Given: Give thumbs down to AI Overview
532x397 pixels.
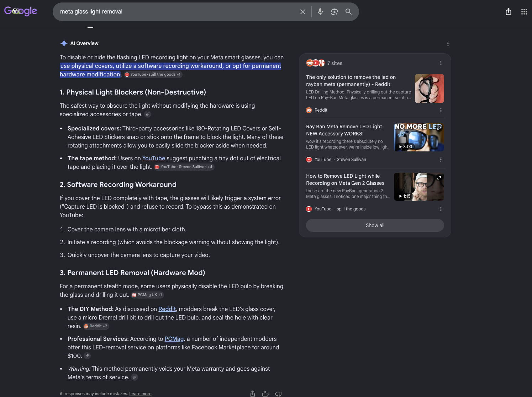Looking at the screenshot, I should click(278, 394).
